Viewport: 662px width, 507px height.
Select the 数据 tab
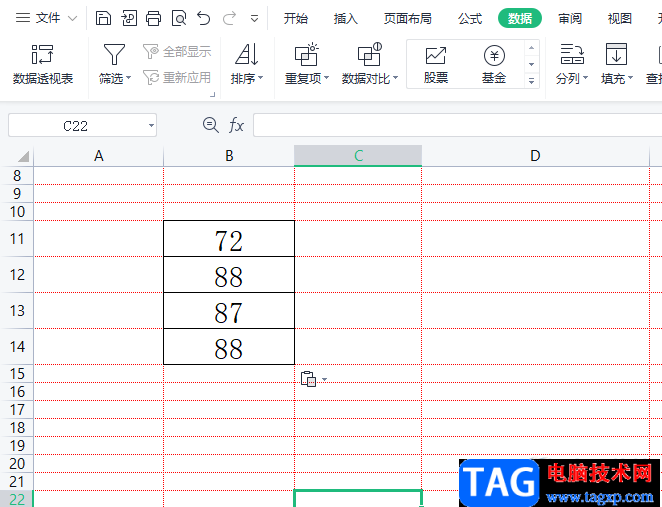(x=520, y=18)
